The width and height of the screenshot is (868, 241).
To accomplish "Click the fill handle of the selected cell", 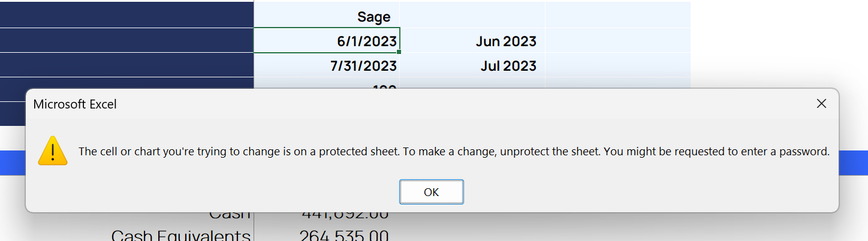I will pos(399,52).
